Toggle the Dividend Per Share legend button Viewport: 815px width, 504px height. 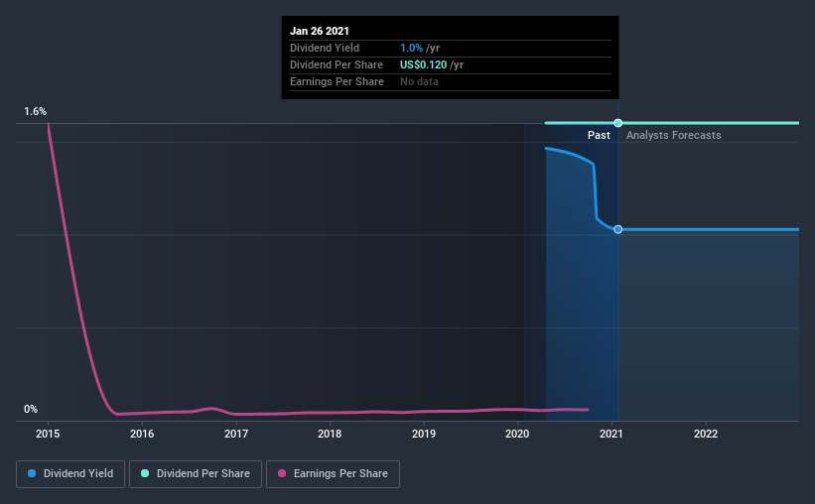pyautogui.click(x=196, y=474)
